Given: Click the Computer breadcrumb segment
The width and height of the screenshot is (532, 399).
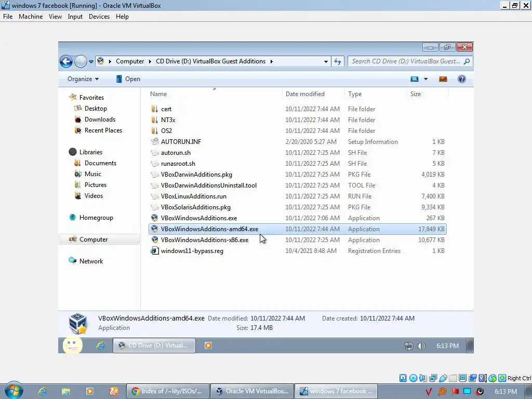Looking at the screenshot, I should [130, 61].
